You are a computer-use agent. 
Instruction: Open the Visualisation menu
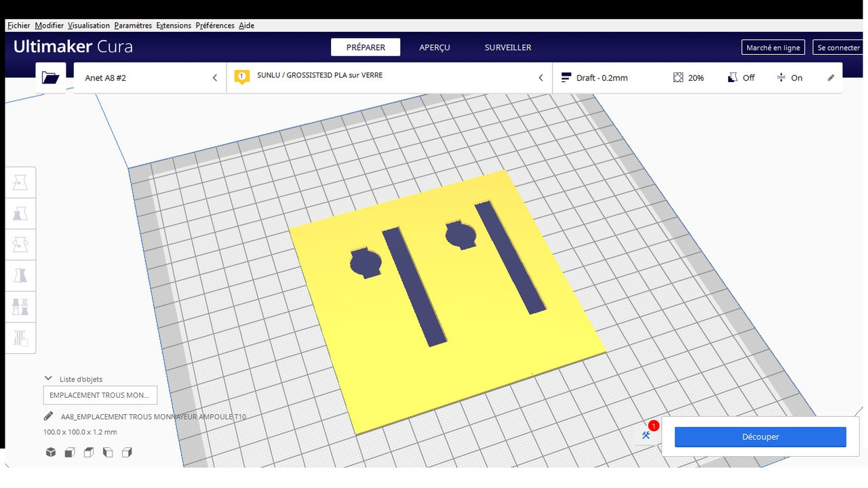coord(89,26)
